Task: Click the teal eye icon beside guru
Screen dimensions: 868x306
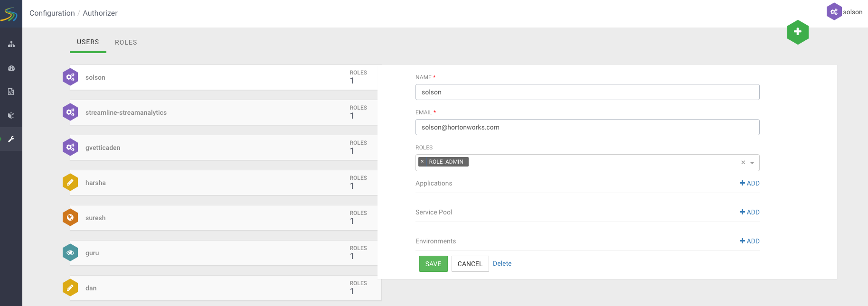Action: point(70,252)
